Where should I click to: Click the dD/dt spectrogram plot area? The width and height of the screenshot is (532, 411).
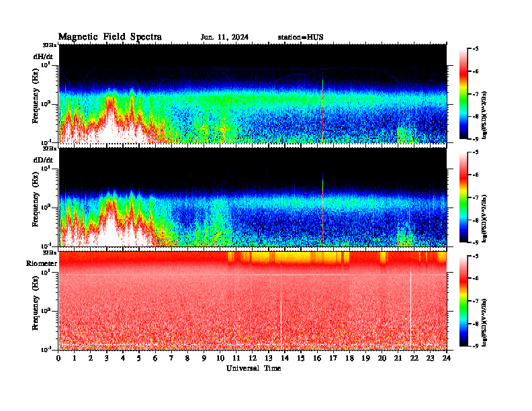click(253, 197)
